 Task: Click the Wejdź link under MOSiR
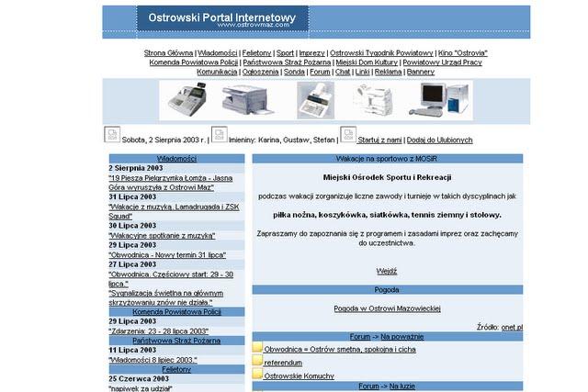tap(387, 272)
